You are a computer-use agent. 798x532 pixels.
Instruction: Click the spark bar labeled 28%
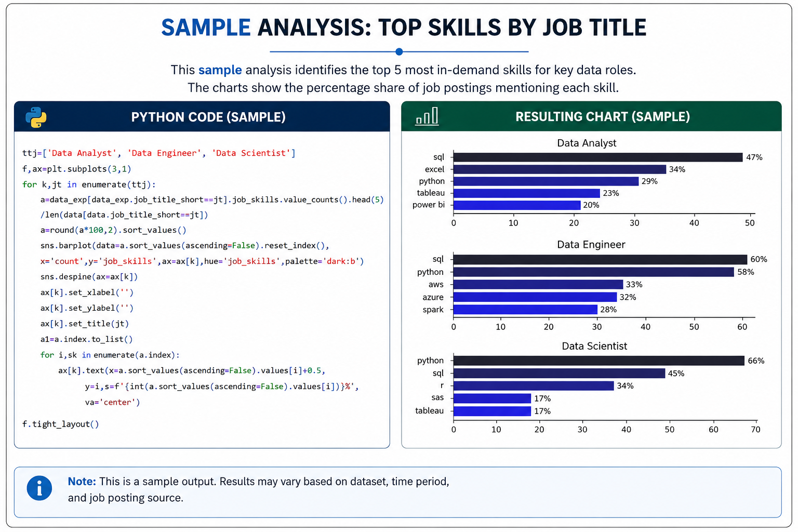[x=525, y=310]
